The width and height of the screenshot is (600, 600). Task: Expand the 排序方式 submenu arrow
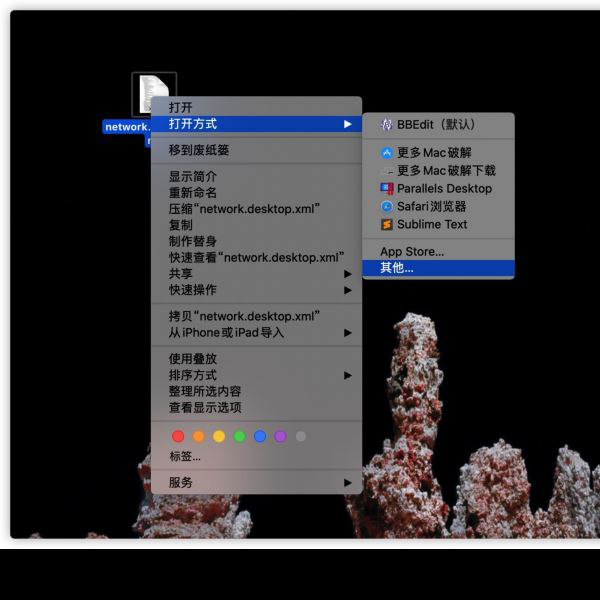347,375
